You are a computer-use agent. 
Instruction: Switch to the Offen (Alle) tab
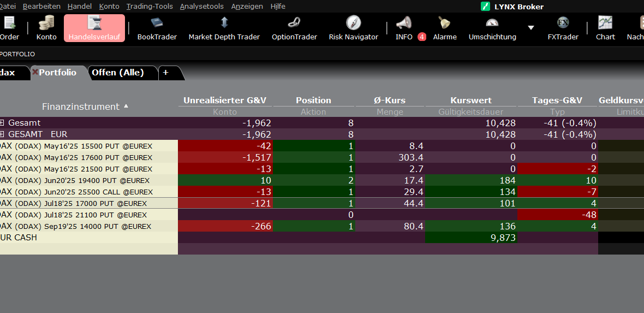[117, 73]
